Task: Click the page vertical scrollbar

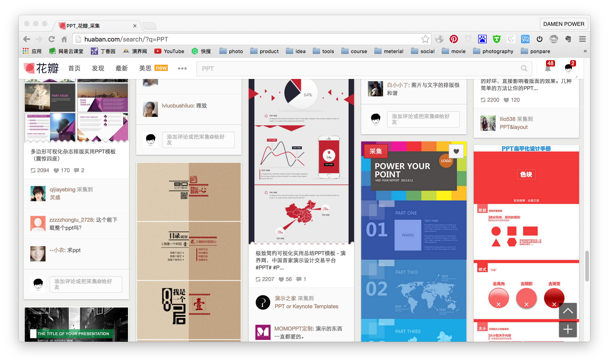Action: [x=587, y=266]
